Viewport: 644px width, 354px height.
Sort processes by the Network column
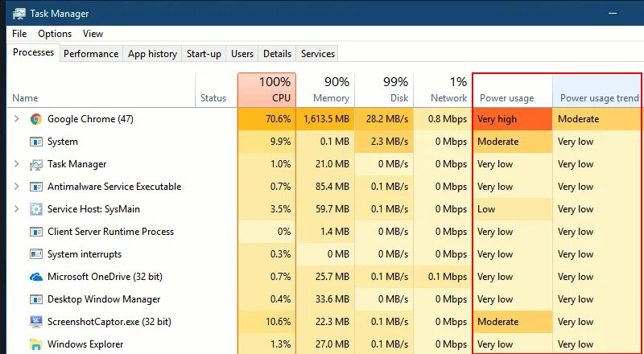coord(443,90)
